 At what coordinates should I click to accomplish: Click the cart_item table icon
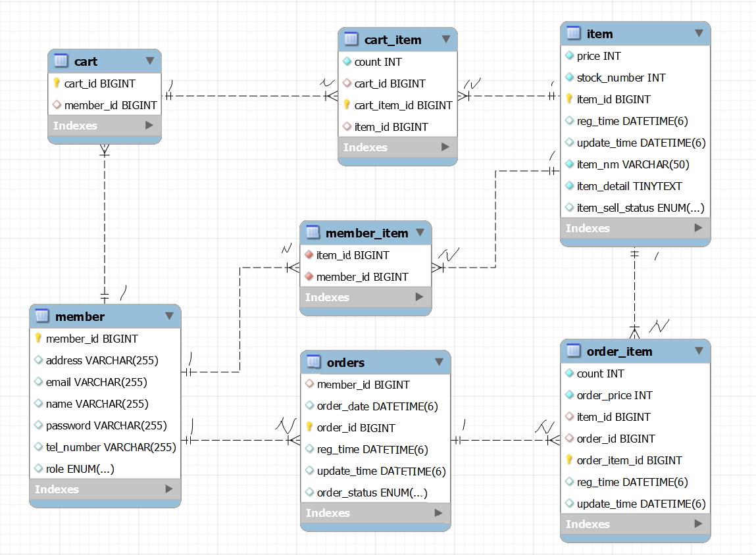coord(351,39)
